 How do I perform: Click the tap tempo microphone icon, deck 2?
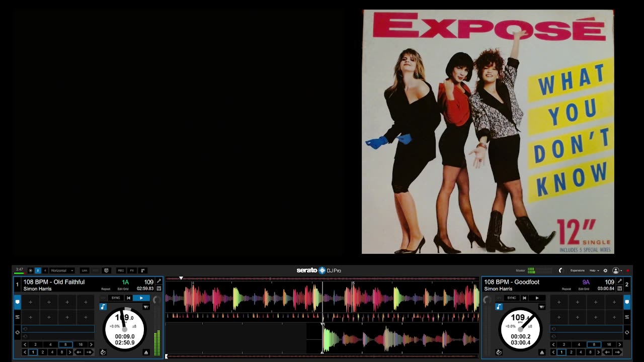(x=620, y=281)
